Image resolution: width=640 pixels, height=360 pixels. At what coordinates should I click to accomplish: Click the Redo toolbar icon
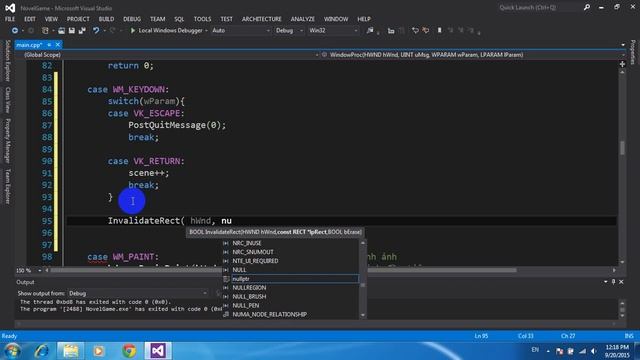pos(113,31)
